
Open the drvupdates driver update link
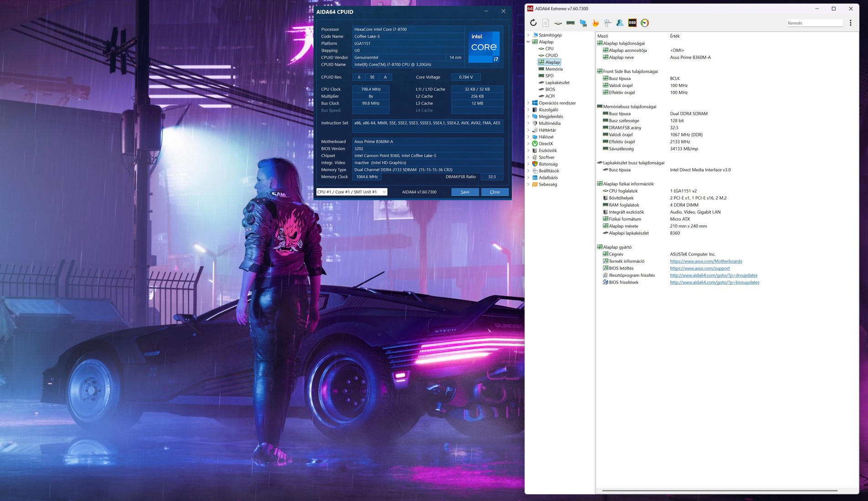714,276
